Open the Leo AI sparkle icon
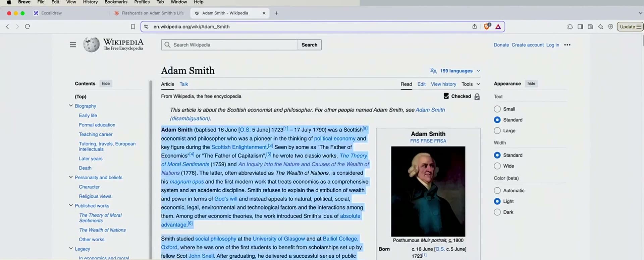The width and height of the screenshot is (644, 260). (600, 26)
